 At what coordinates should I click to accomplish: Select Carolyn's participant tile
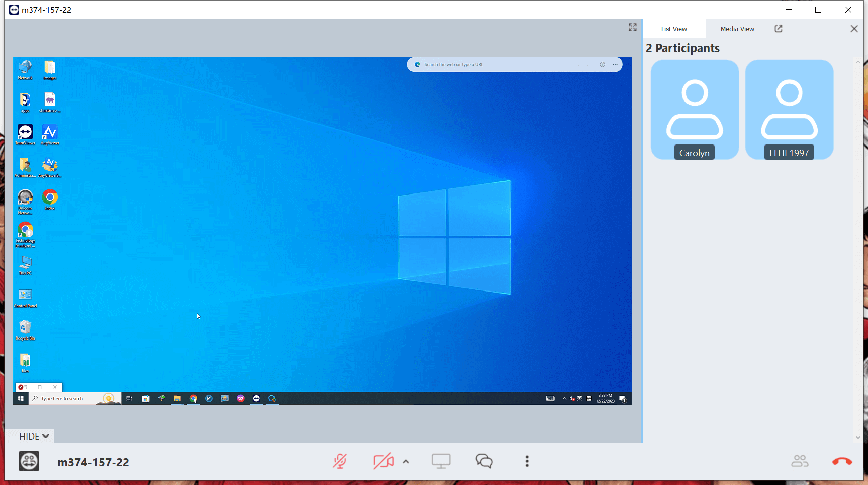point(695,110)
